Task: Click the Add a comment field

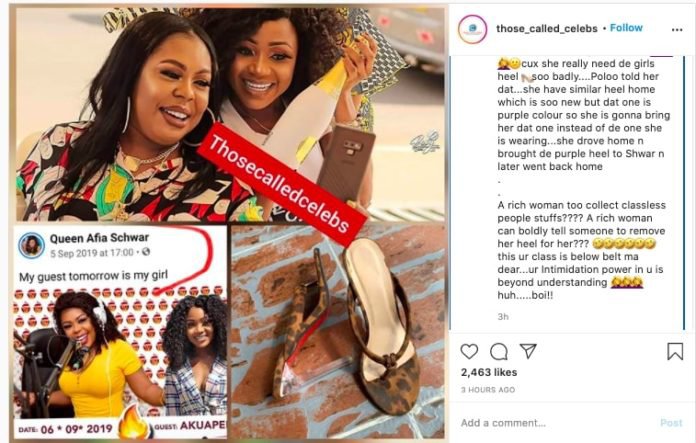Action: point(555,423)
